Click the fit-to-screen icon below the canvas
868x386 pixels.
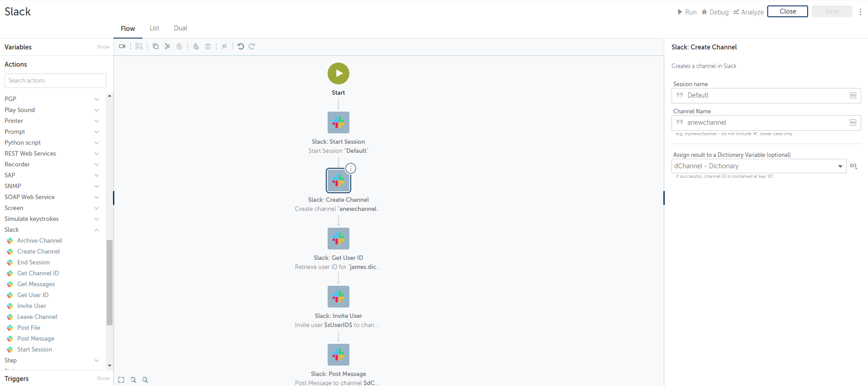[121, 380]
